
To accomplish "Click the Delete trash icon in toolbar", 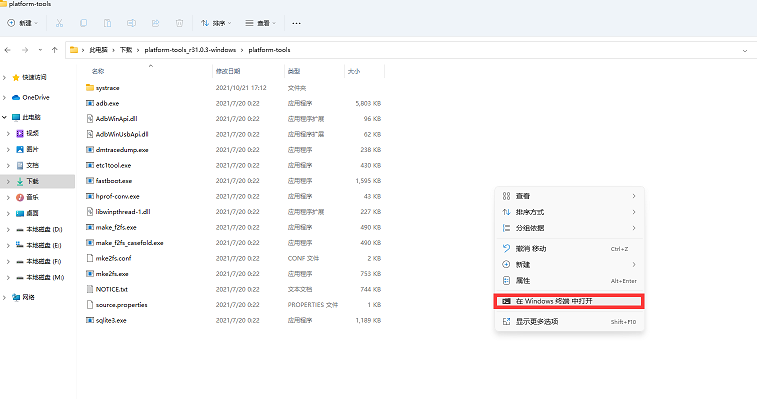I will pyautogui.click(x=180, y=23).
